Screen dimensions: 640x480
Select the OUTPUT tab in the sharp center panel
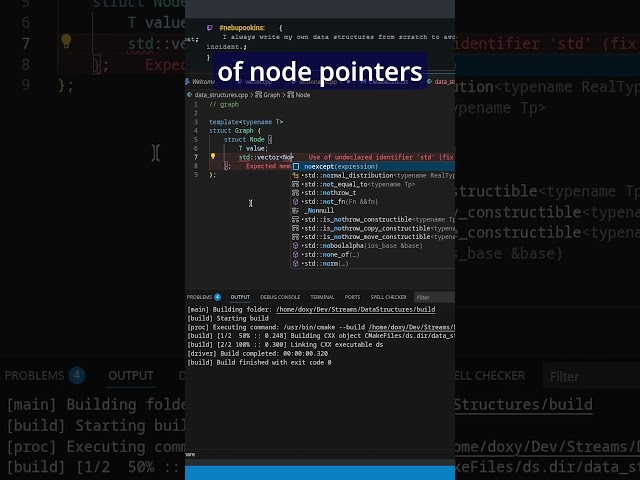pos(240,297)
